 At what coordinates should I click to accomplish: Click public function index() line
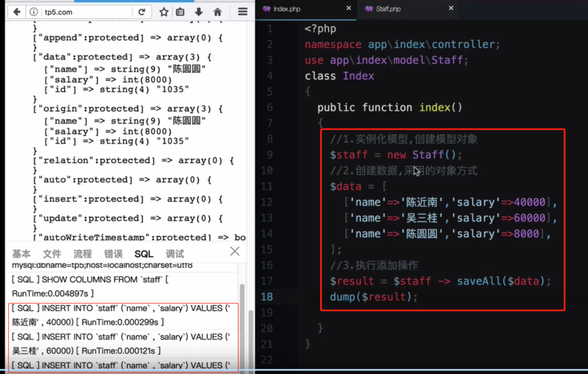[390, 108]
